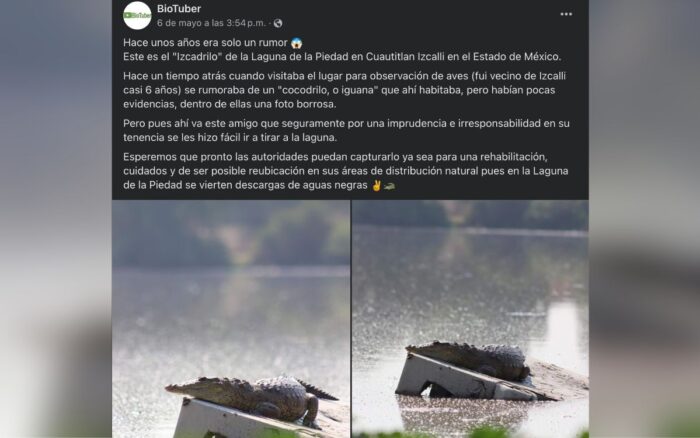Image resolution: width=700 pixels, height=438 pixels.
Task: Click the victory hand emoji
Action: (x=376, y=185)
